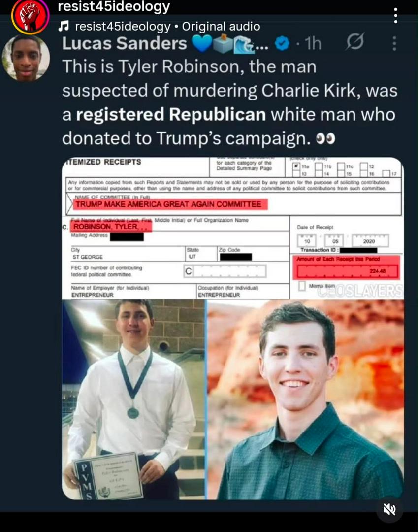Check the 11b category checkbox
Image resolution: width=418 pixels, height=532 pixels.
click(x=319, y=166)
